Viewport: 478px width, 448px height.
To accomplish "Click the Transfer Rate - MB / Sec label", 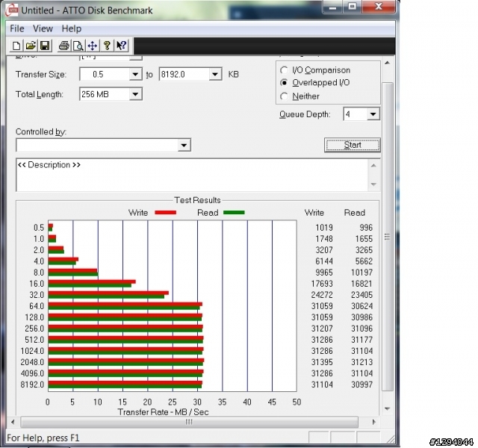I will click(163, 412).
